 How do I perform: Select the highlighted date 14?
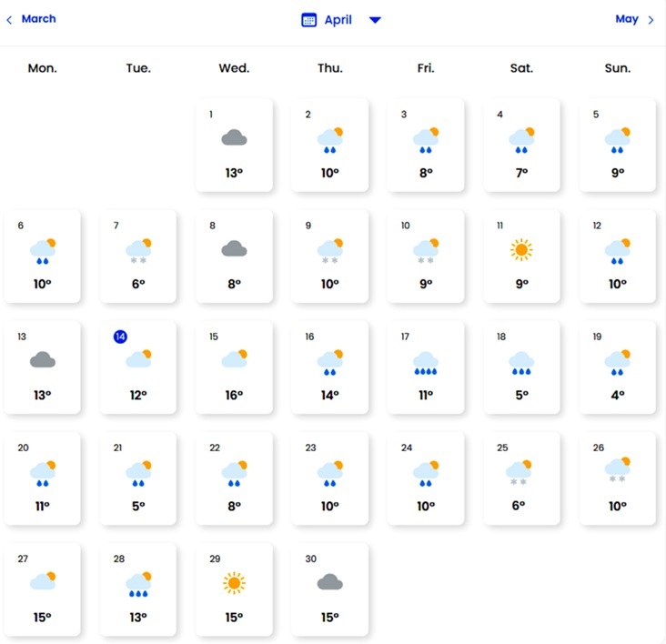[121, 337]
